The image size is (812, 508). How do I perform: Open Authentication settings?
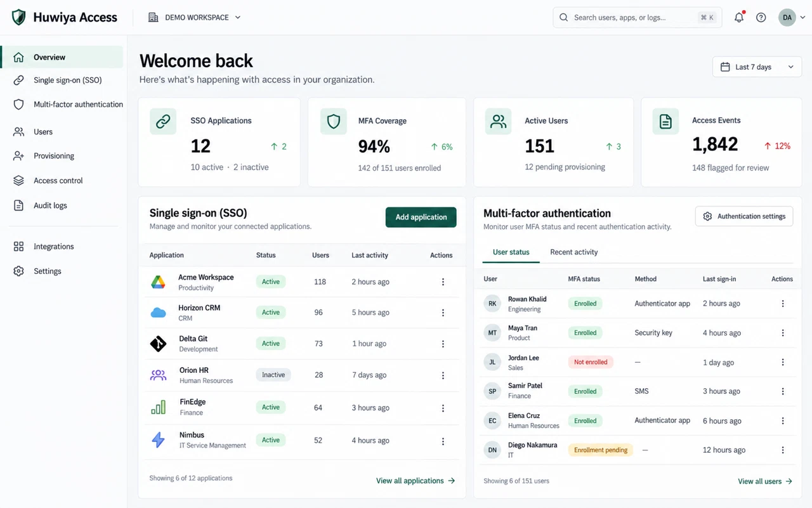coord(744,217)
